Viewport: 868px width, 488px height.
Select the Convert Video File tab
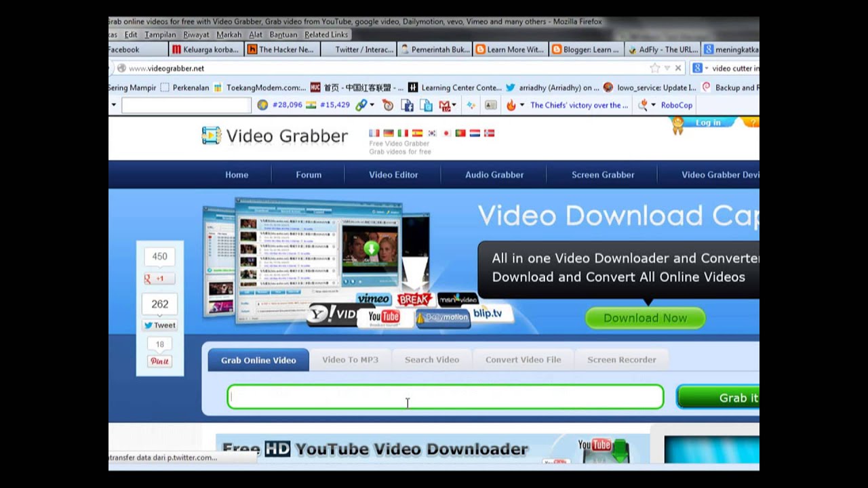[524, 360]
